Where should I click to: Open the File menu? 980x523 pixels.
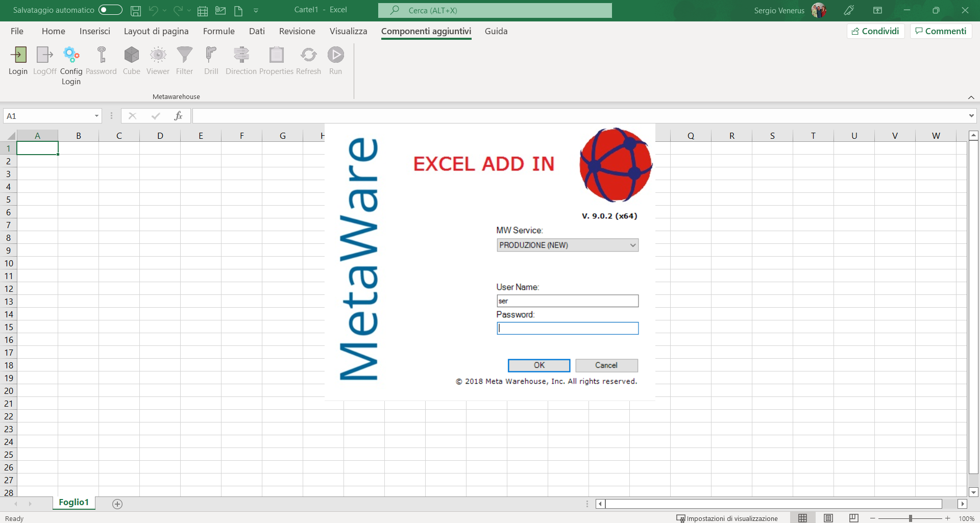[x=17, y=31]
